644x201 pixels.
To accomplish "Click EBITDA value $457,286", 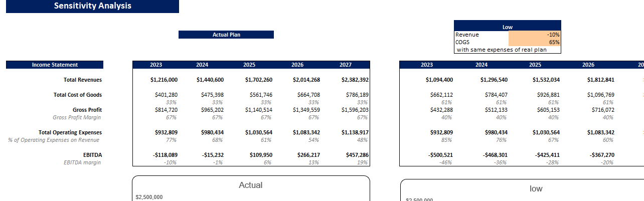I will (x=358, y=155).
